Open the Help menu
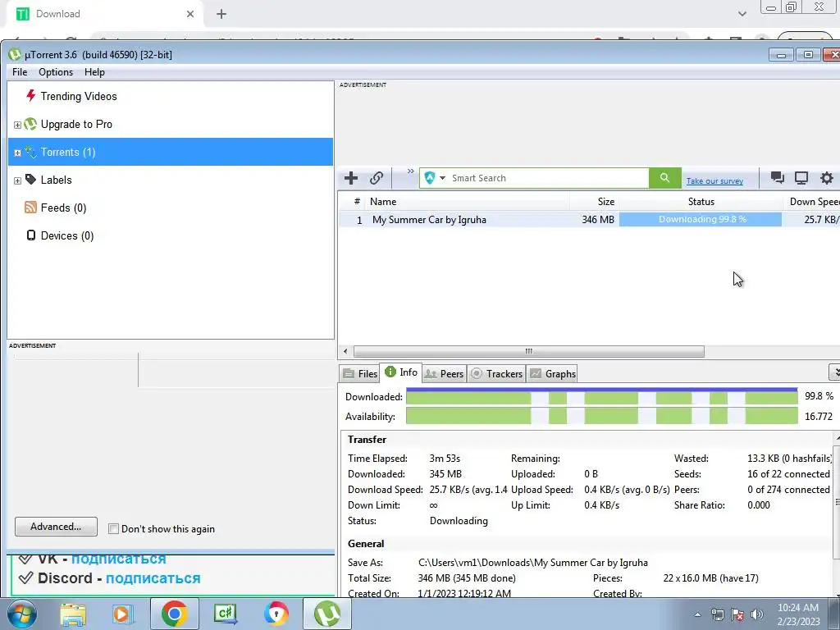Image resolution: width=840 pixels, height=630 pixels. [x=95, y=72]
